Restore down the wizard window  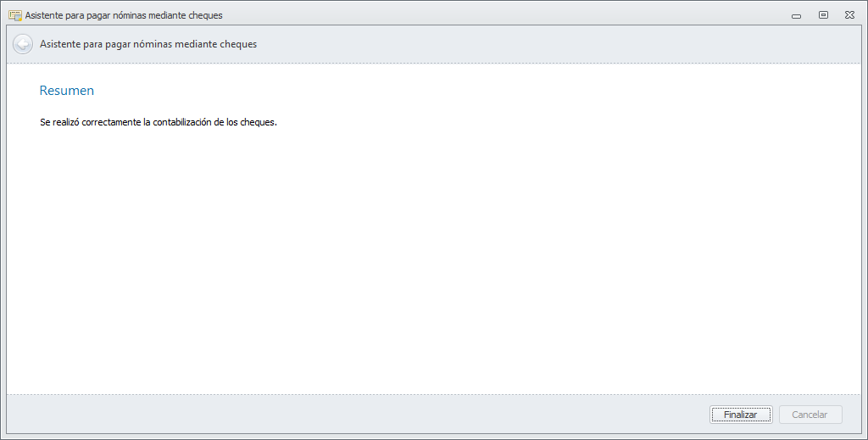coord(823,14)
